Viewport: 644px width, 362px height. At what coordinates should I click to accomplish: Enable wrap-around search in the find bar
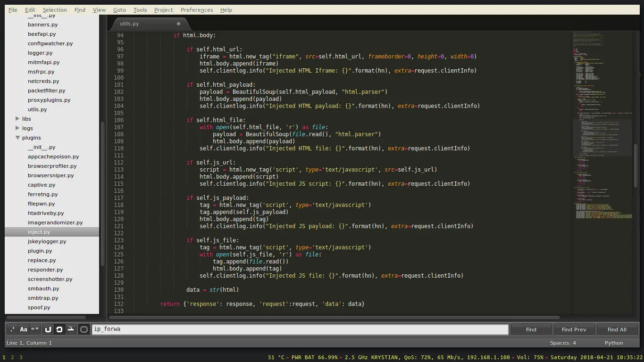point(48,329)
